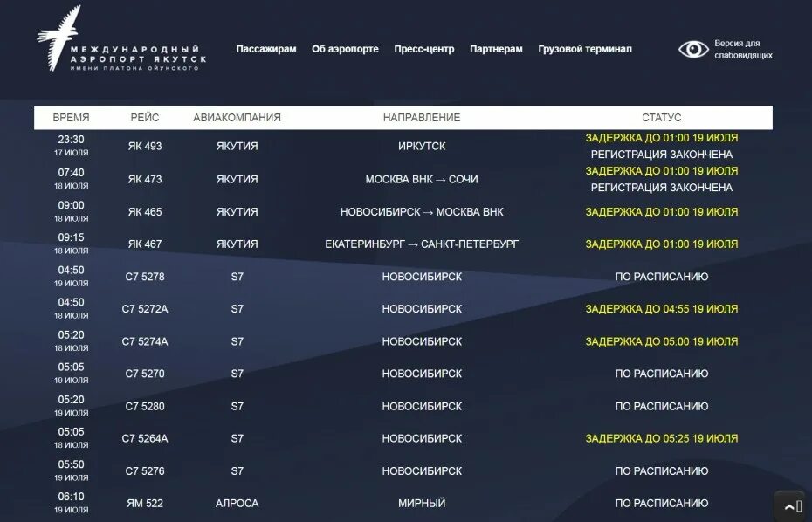Select flight С7 5278
The image size is (812, 522).
tap(145, 277)
